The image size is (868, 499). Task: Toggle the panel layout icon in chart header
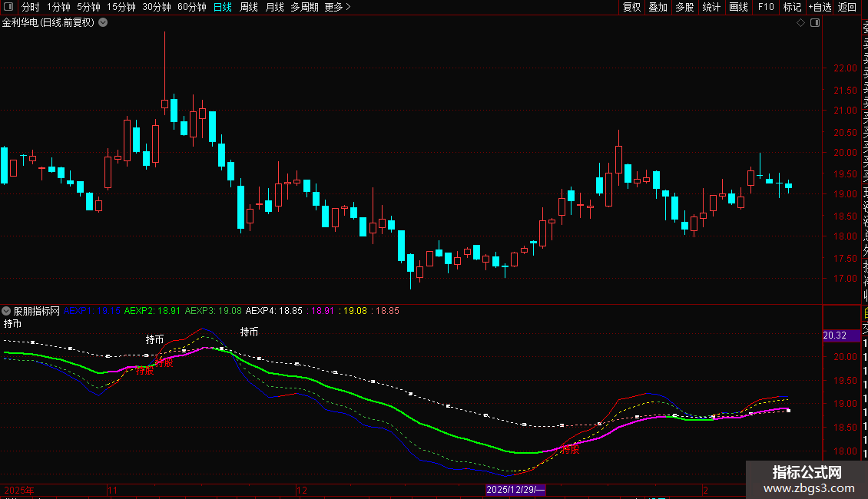tap(815, 23)
